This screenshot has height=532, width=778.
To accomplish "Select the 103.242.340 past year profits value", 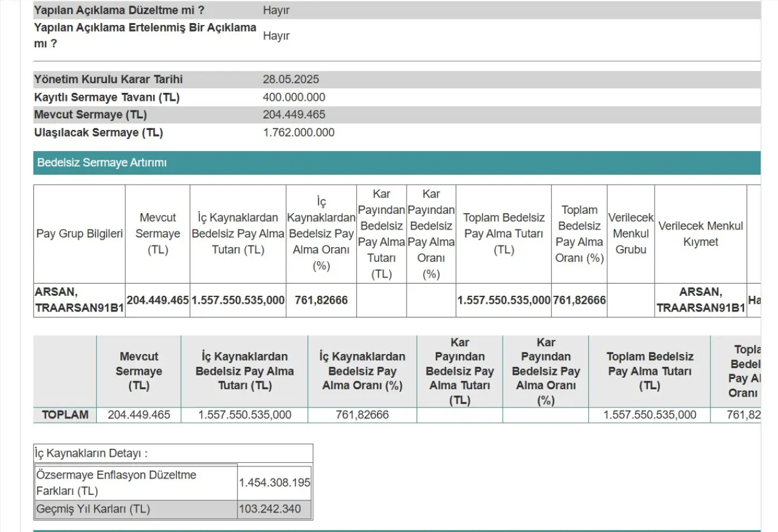I will [x=270, y=509].
